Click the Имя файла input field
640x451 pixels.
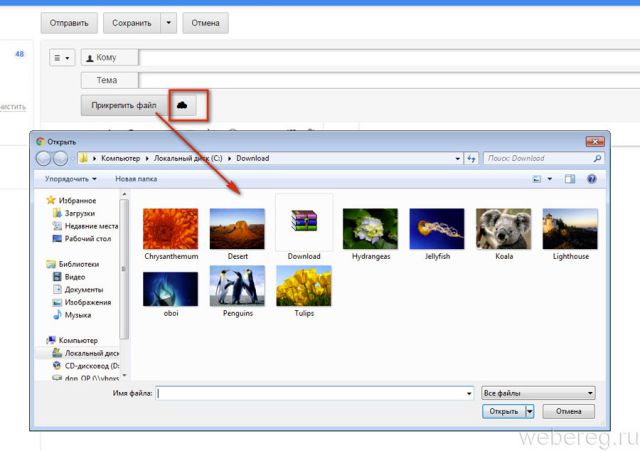click(315, 393)
